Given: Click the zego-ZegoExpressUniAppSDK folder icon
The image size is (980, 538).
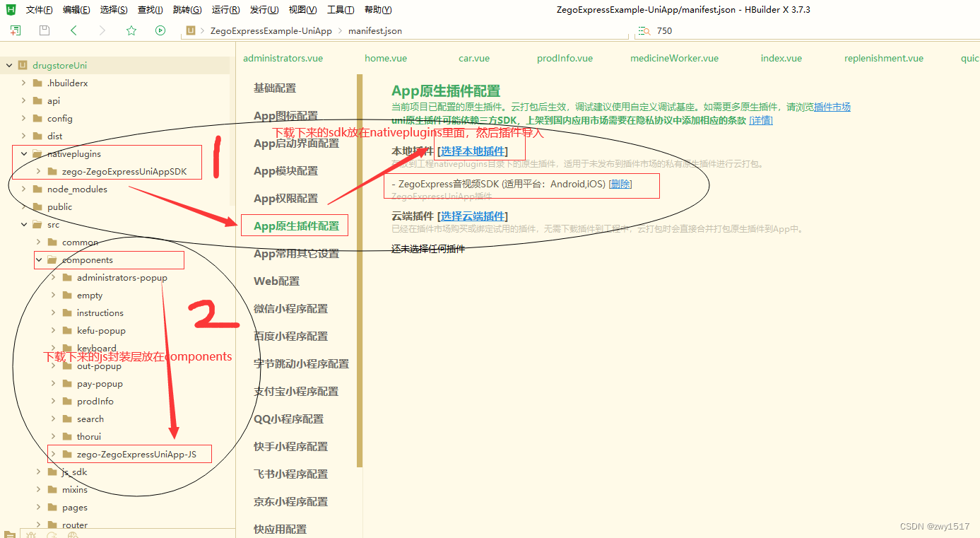Looking at the screenshot, I should 52,172.
